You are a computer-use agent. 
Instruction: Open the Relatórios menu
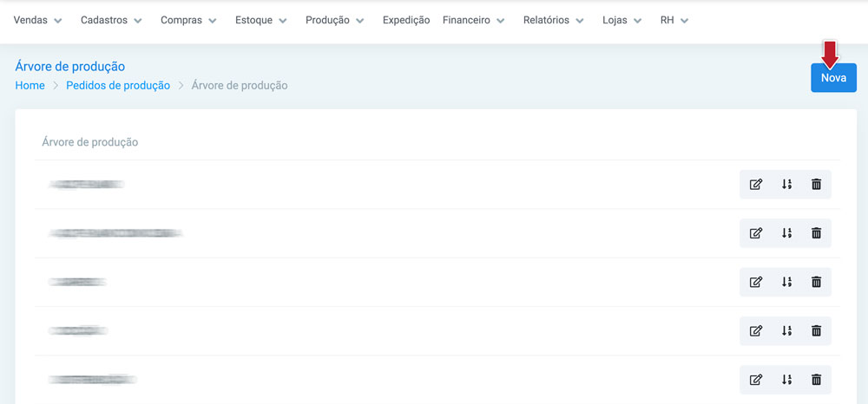point(554,21)
